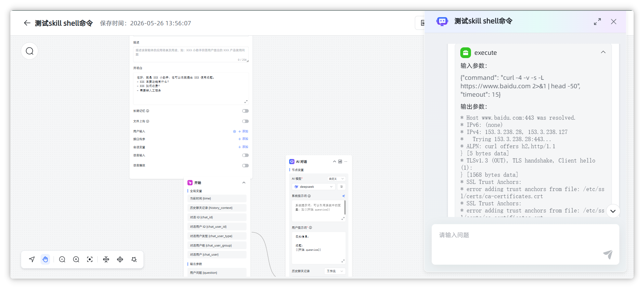Add a 会话变量 via 添加
The width and height of the screenshot is (644, 289).
(243, 147)
